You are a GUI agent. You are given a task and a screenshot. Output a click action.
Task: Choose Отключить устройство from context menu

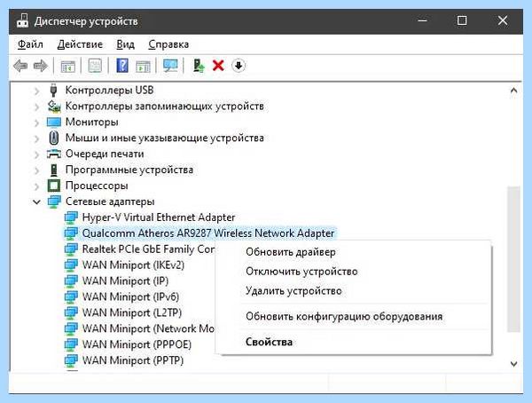pos(301,272)
